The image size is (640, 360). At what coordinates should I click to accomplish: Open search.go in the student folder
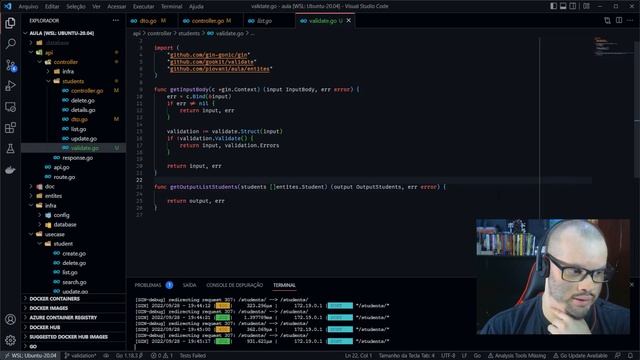73,282
